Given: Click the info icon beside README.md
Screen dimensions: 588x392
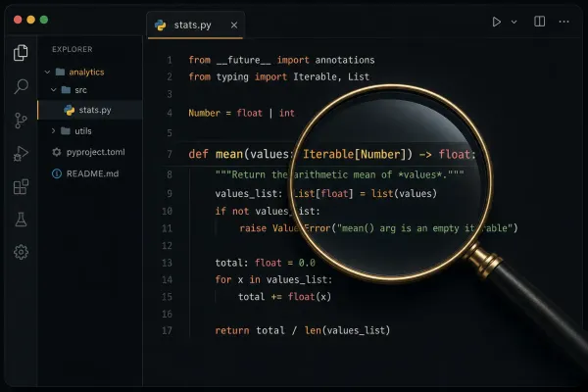Looking at the screenshot, I should pyautogui.click(x=57, y=173).
